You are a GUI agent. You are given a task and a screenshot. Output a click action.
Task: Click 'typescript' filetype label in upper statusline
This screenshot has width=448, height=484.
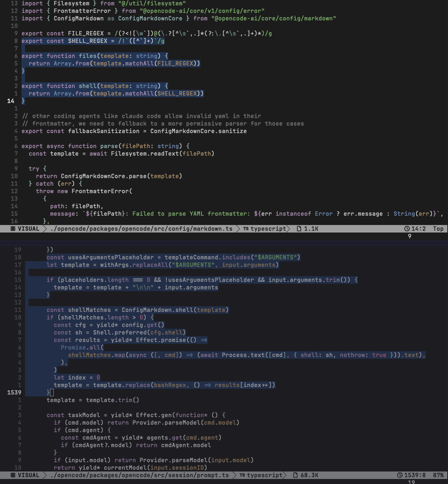(268, 229)
